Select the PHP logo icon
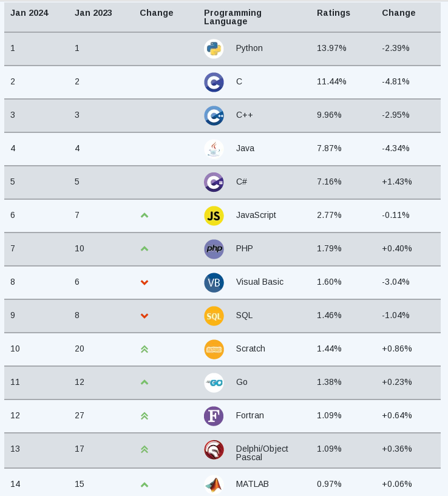Screen dimensions: 448x496 click(214, 249)
